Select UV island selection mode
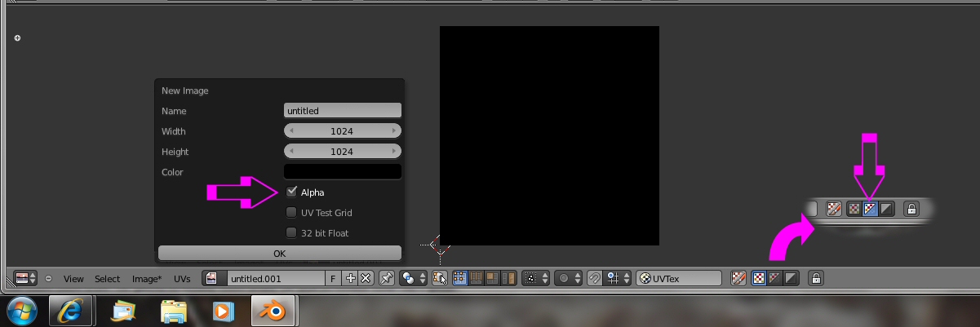Image resolution: width=980 pixels, height=327 pixels. click(x=508, y=278)
